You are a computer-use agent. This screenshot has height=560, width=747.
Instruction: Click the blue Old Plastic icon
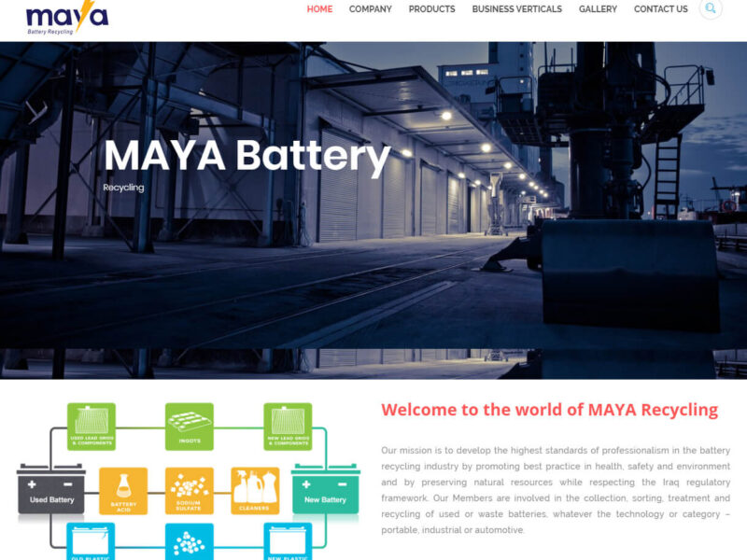tap(91, 541)
